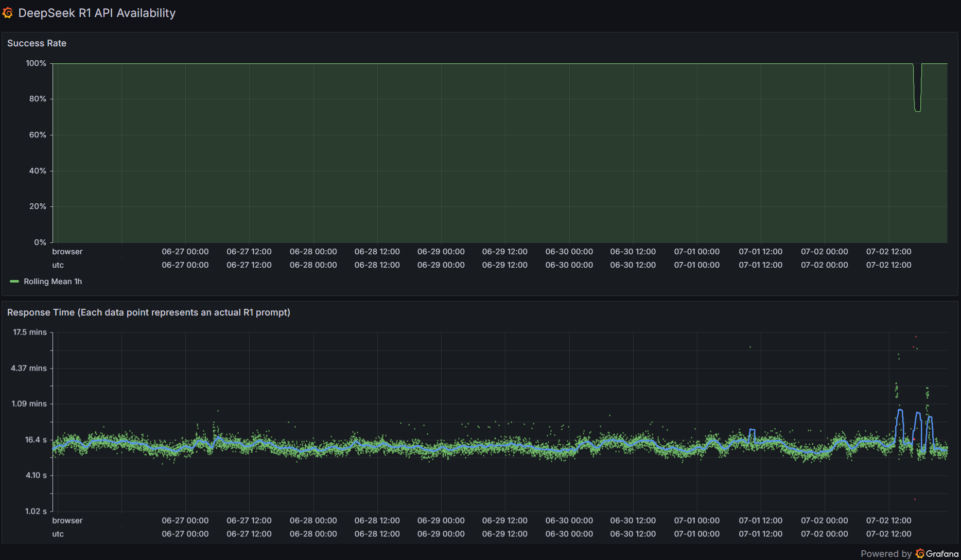Select the 40% y-axis label
Viewport: 961px width, 560px height.
tap(38, 171)
